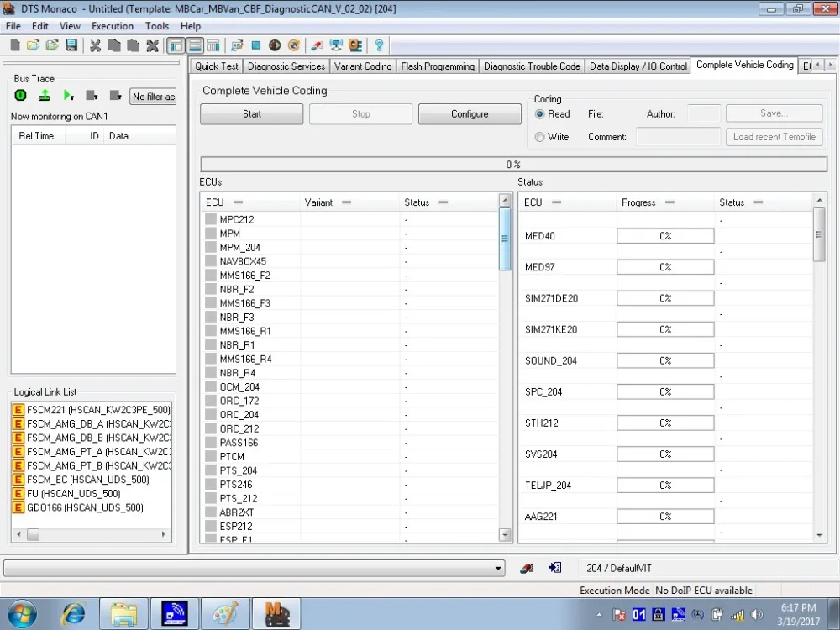The height and width of the screenshot is (630, 840).
Task: Click the Cut scissors toolbar icon
Action: pos(96,45)
